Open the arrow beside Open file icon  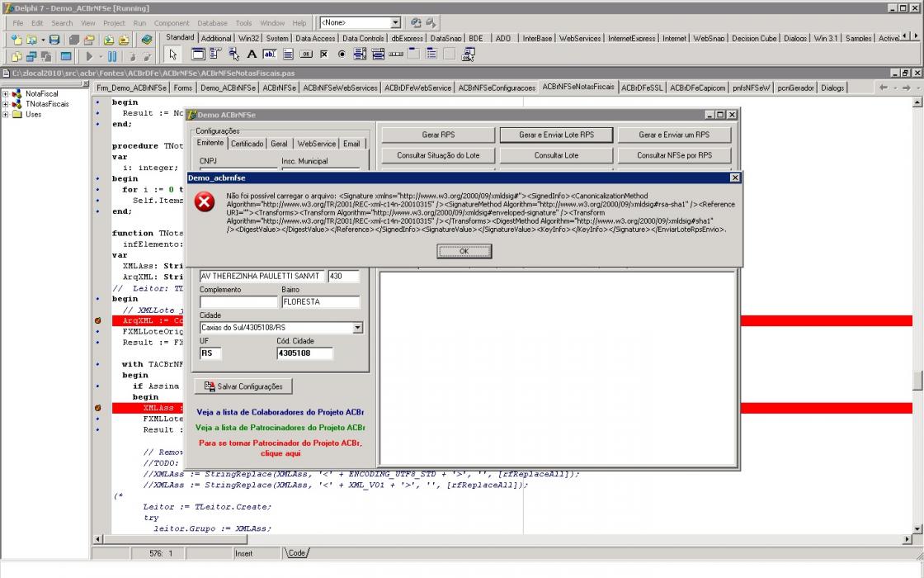coord(43,40)
